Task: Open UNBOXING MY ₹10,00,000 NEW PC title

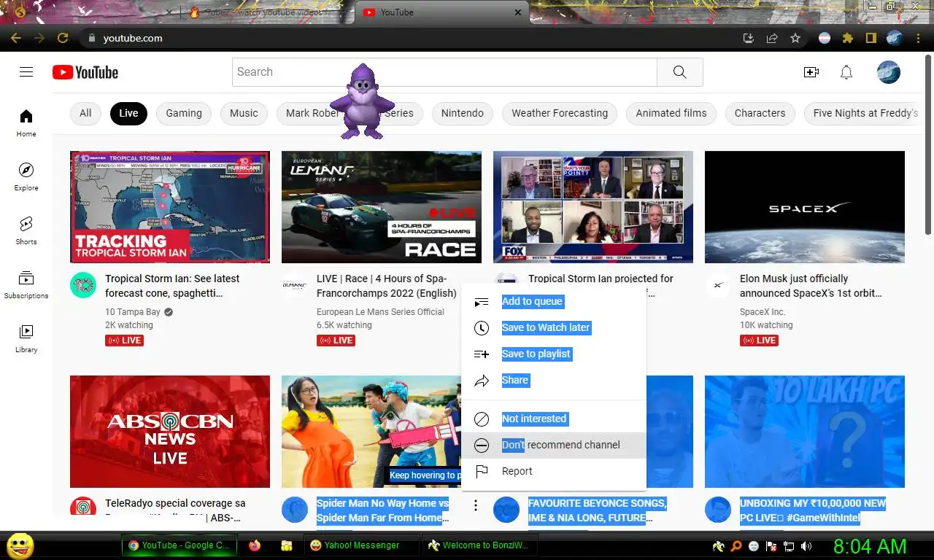Action: tap(813, 510)
